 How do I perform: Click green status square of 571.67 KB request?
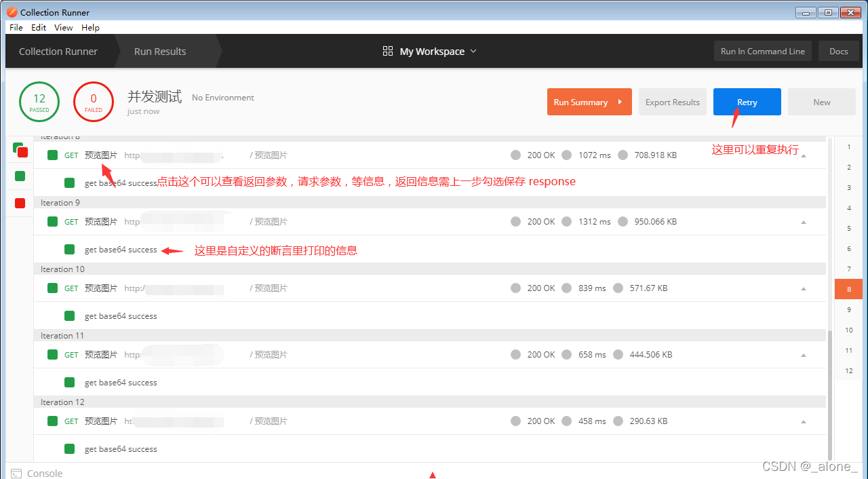[x=52, y=288]
